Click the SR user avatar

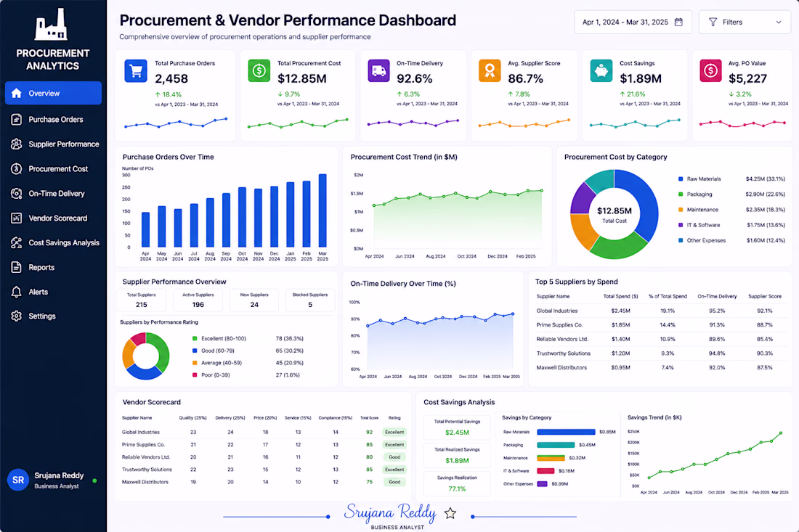[18, 480]
